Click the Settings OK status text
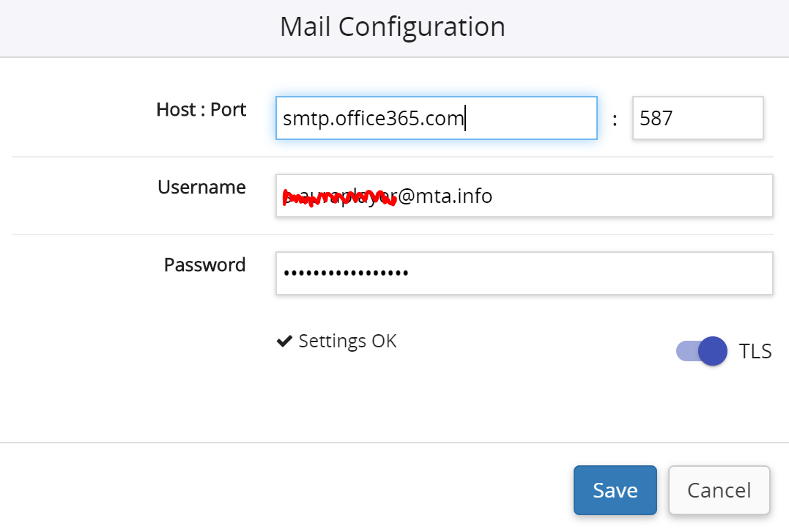Image resolution: width=789 pixels, height=532 pixels. pos(347,341)
